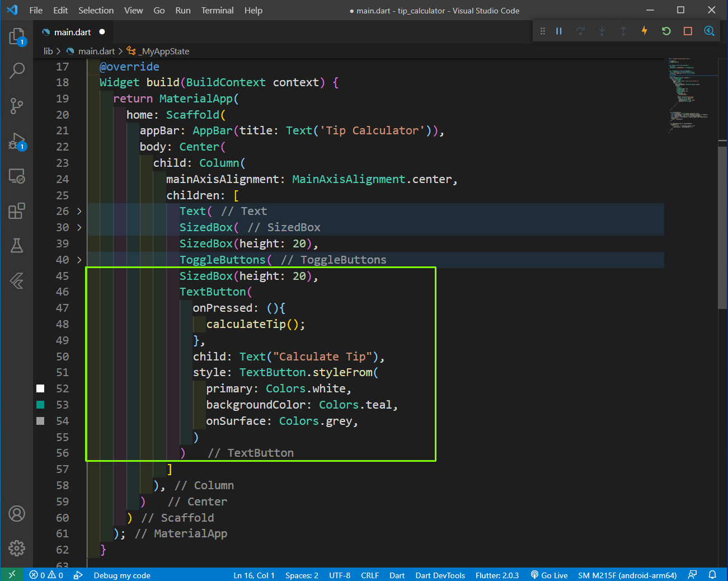Open the notifications bell
Screen dimensions: 728x581
coord(712,575)
